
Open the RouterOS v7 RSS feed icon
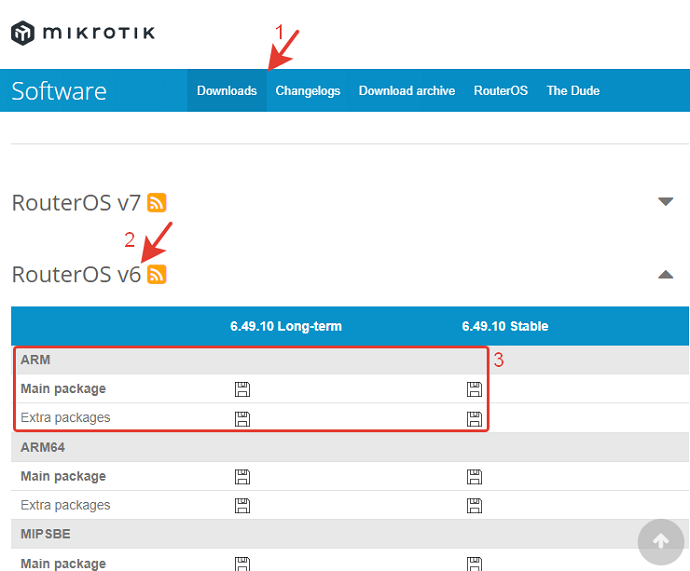[x=157, y=202]
